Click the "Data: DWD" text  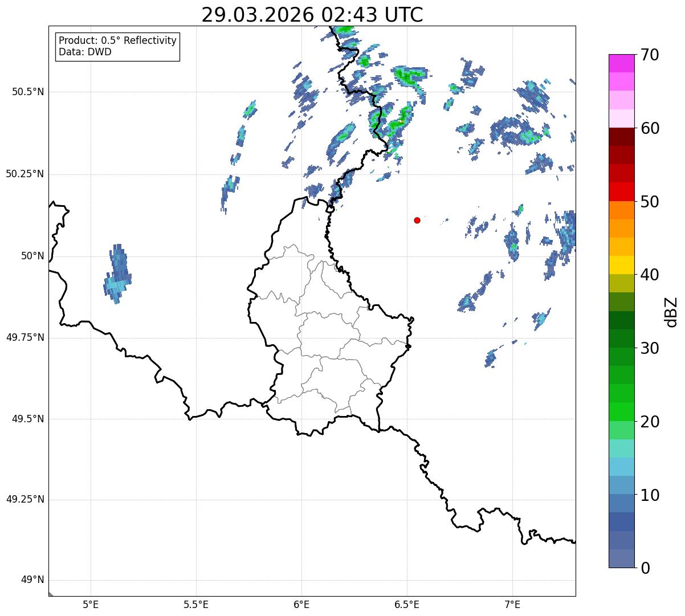point(85,52)
